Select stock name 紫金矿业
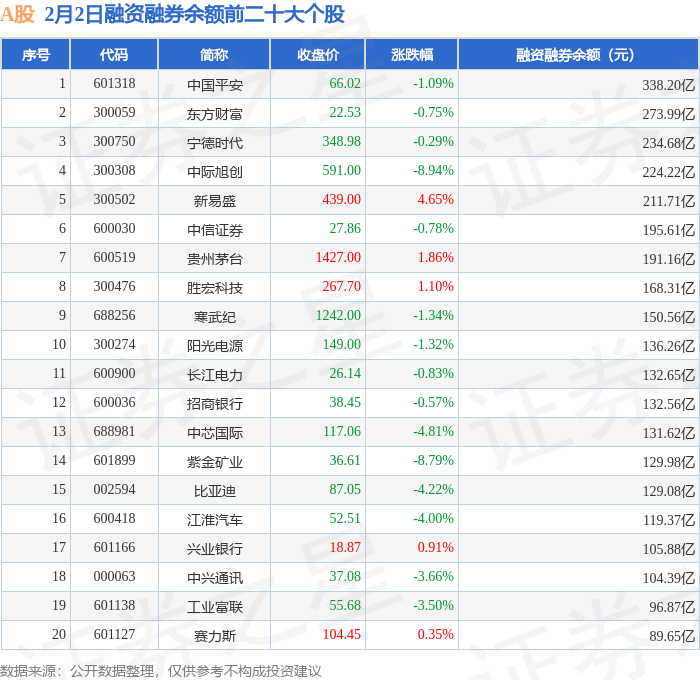Viewport: 700px width, 680px height. (215, 462)
